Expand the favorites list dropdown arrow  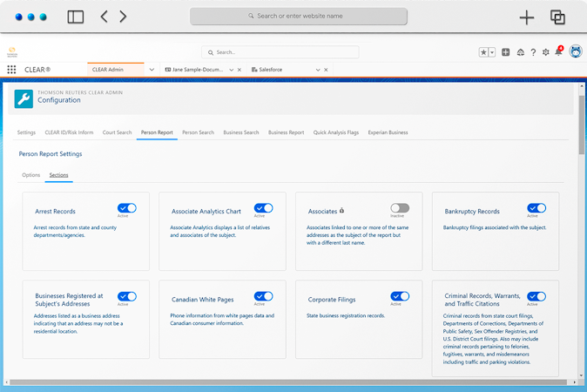coord(492,52)
